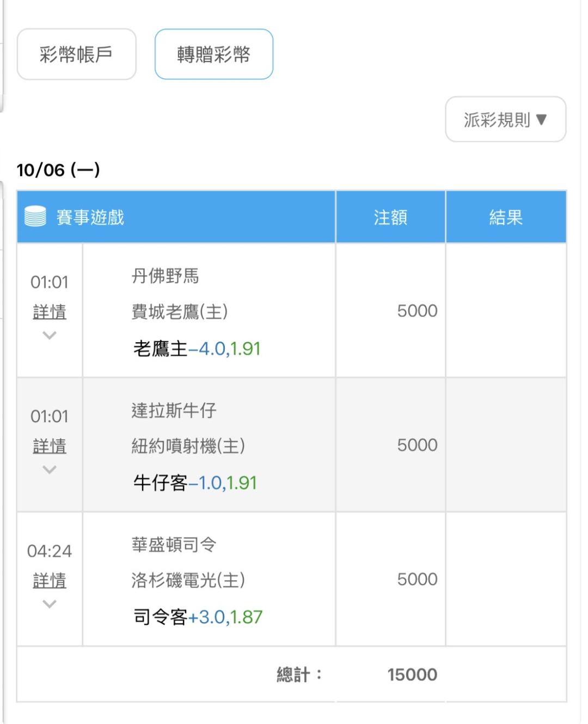588x724 pixels.
Task: Click the 結果 column header
Action: (x=506, y=217)
